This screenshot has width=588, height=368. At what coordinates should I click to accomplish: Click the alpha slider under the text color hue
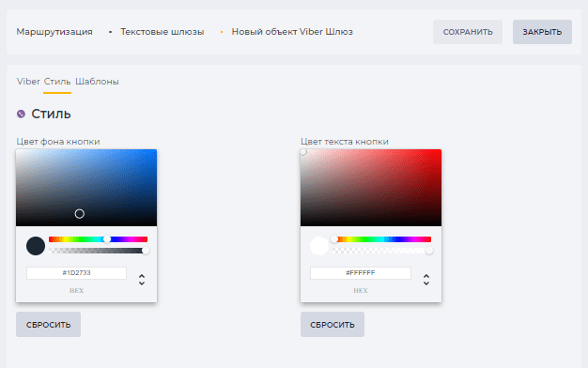coord(381,251)
